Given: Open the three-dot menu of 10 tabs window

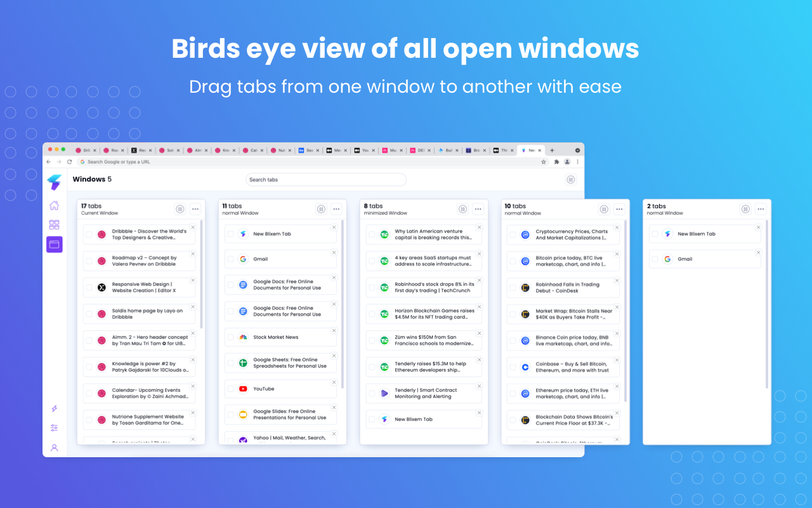Looking at the screenshot, I should click(x=619, y=209).
